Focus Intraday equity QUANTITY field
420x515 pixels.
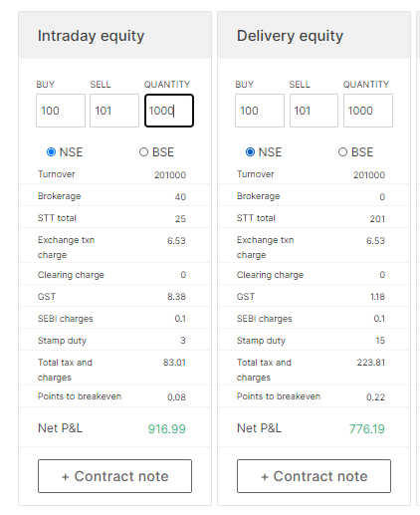pyautogui.click(x=169, y=111)
